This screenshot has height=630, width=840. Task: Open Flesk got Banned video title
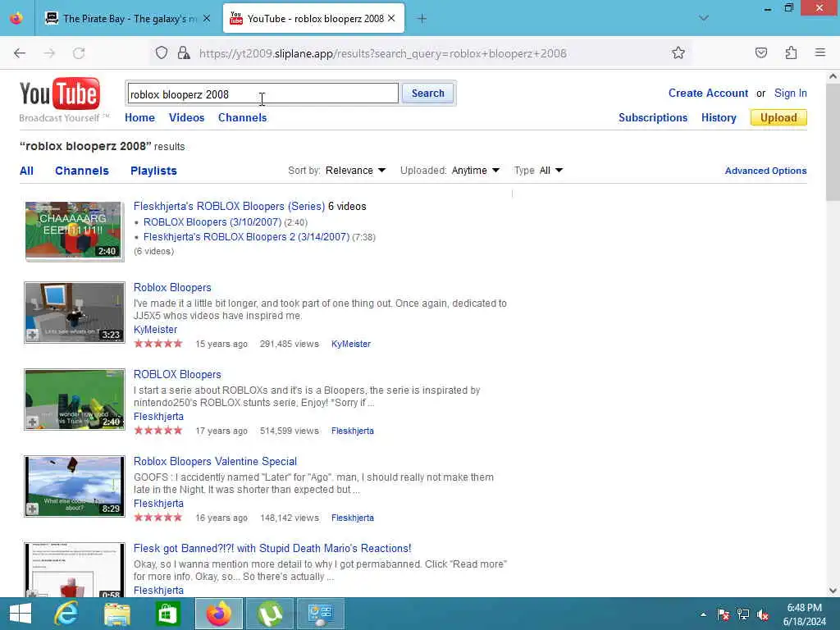point(272,549)
